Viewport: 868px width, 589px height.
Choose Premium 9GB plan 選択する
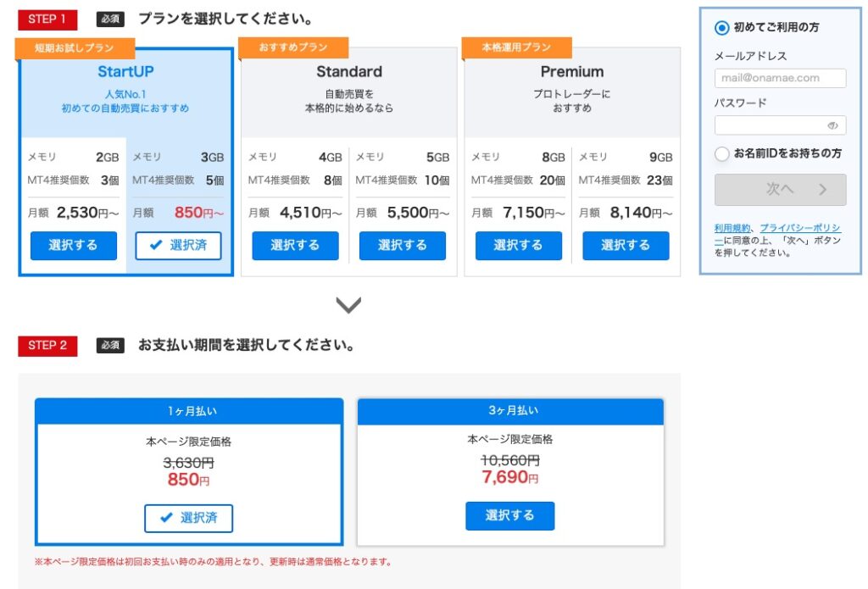point(626,246)
